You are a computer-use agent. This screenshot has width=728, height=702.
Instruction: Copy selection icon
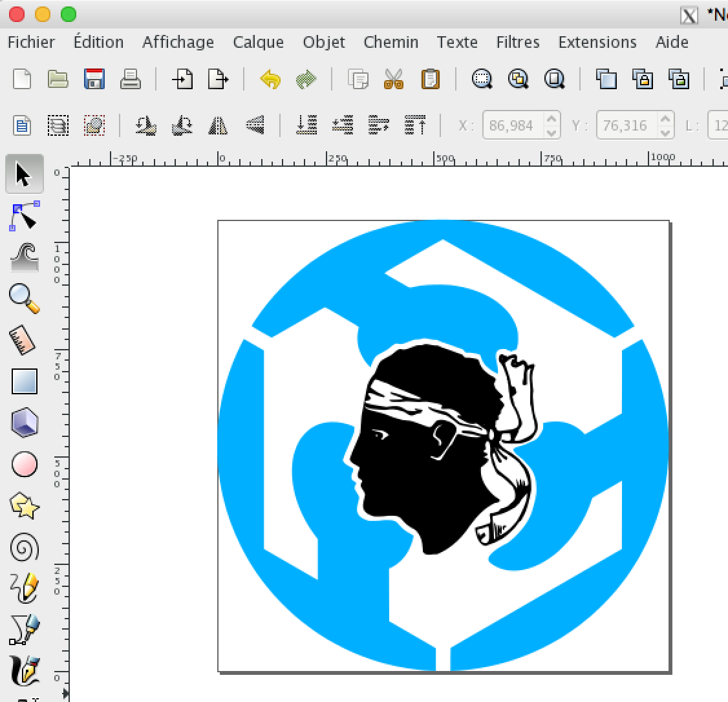point(358,79)
